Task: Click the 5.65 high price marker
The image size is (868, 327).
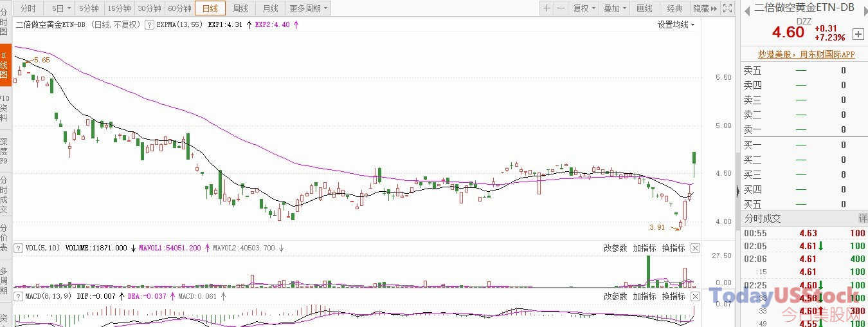Action: [42, 60]
